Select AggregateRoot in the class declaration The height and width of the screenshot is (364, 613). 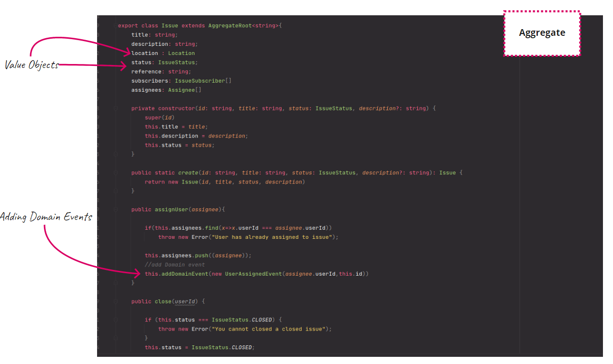pyautogui.click(x=230, y=25)
